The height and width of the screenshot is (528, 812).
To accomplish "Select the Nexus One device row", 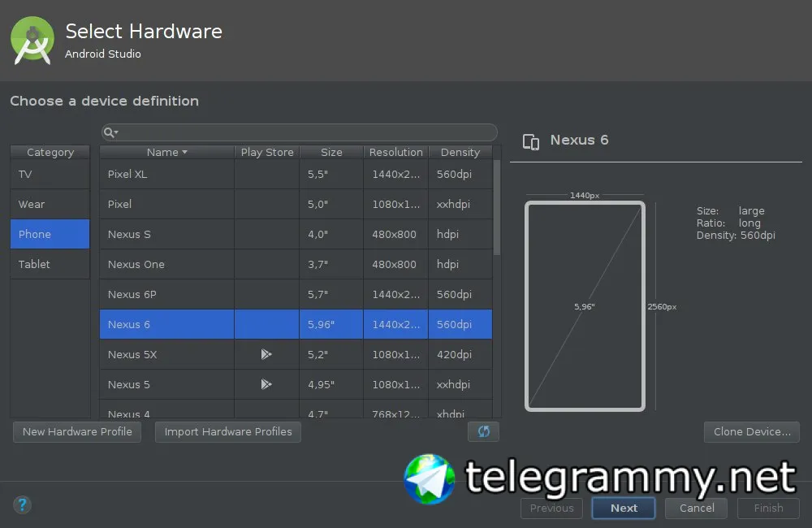I will point(296,264).
